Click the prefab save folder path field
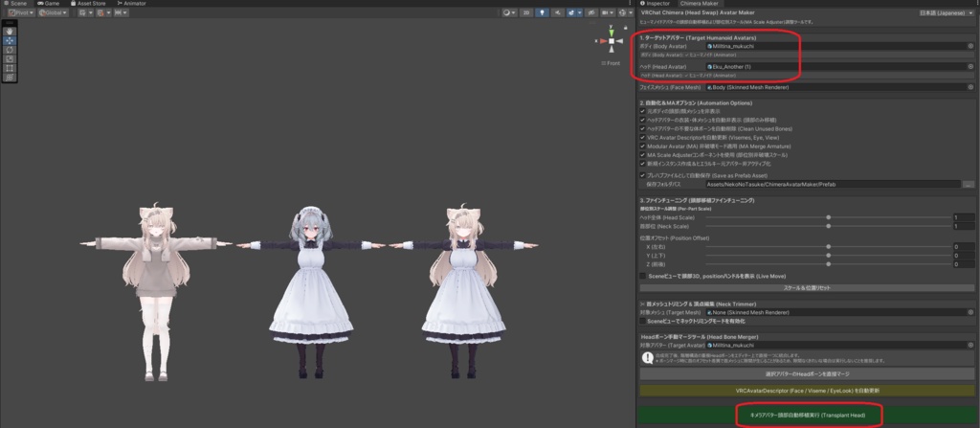Viewport: 980px width, 428px height. pos(833,185)
